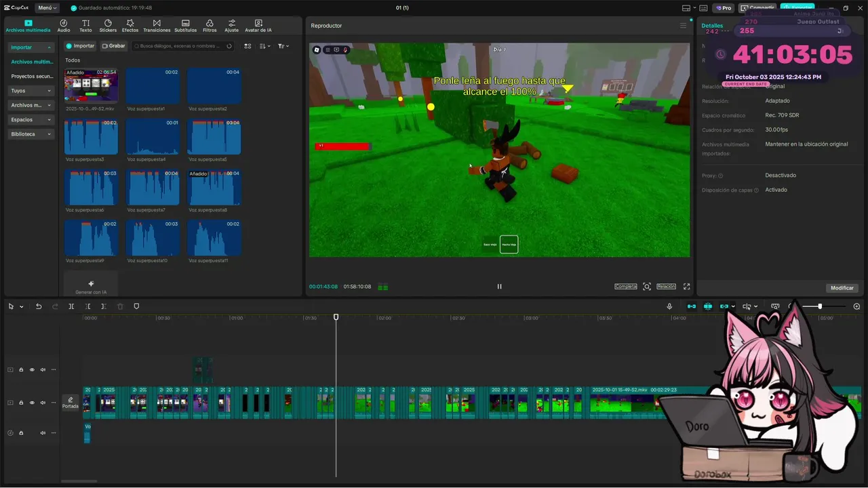Zoom in the timeline
Image resolution: width=868 pixels, height=488 pixels.
[x=856, y=306]
